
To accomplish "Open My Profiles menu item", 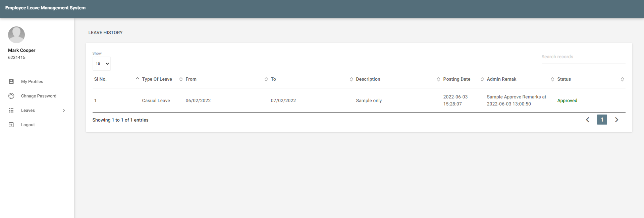I will (x=37, y=81).
